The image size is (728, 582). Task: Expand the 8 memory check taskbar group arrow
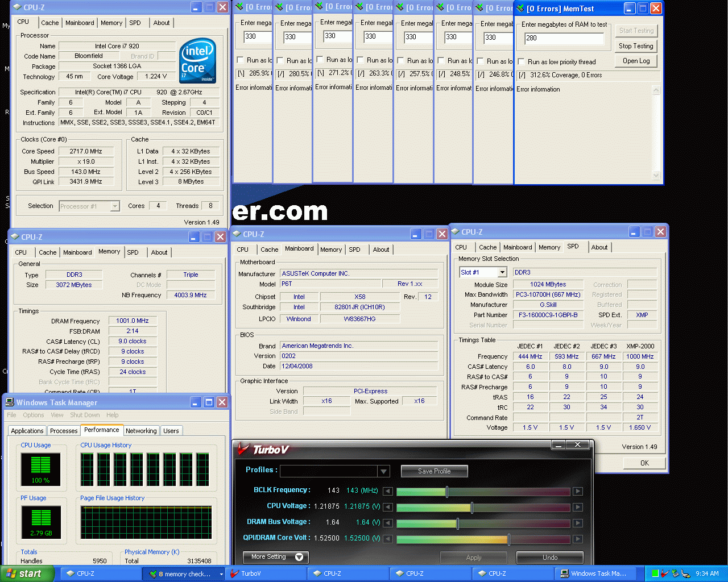pyautogui.click(x=221, y=574)
